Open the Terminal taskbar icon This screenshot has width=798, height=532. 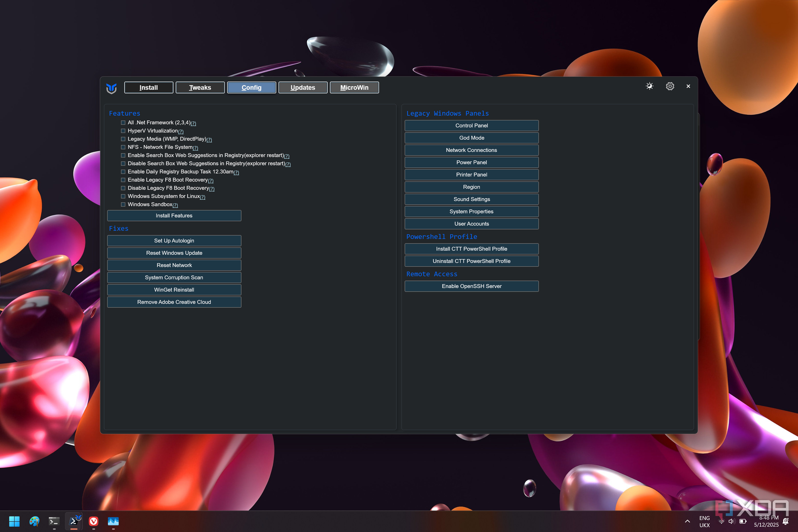54,521
